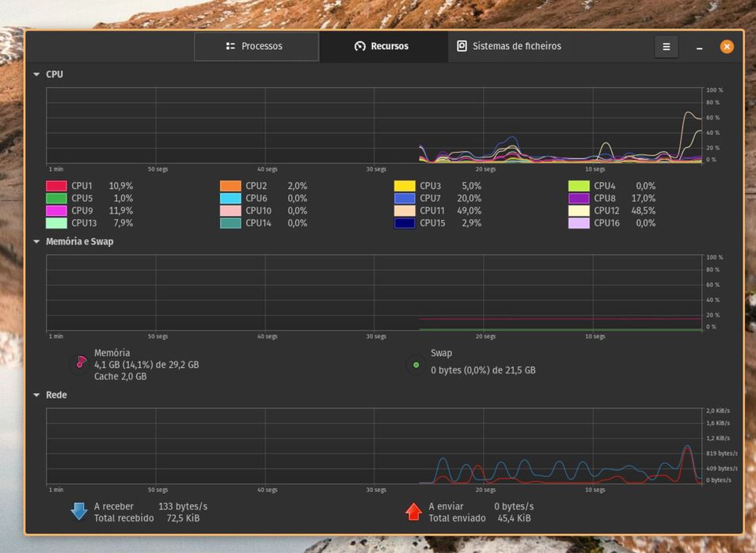Screen dimensions: 756x553
Task: Click the CPU1 usage value 10,9%
Action: pos(120,186)
